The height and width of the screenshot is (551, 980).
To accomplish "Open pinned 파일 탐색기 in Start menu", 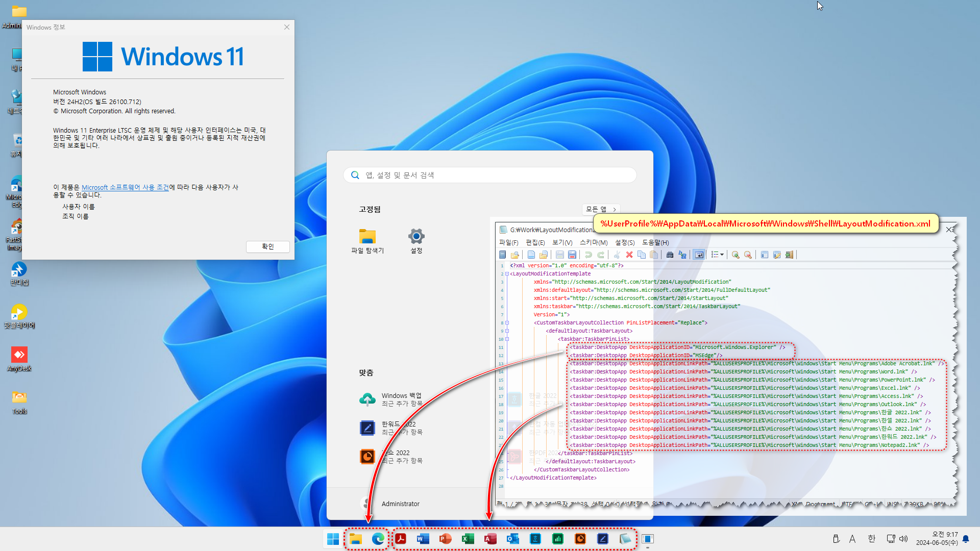I will tap(367, 241).
